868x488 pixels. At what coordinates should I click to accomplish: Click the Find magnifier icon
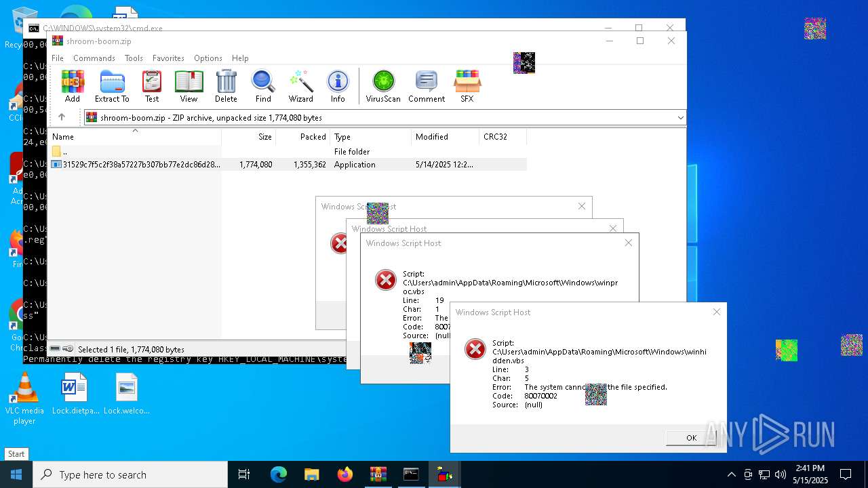[x=263, y=86]
